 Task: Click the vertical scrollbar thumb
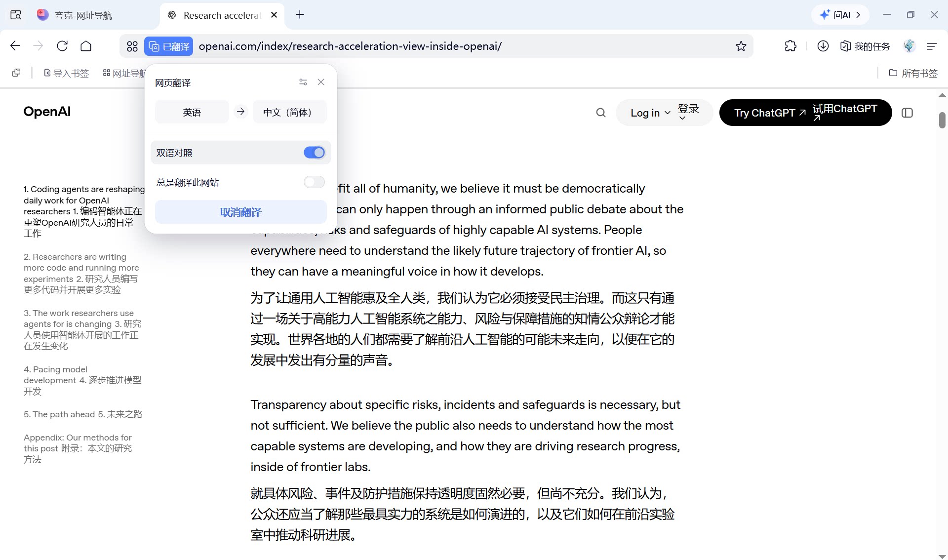942,120
